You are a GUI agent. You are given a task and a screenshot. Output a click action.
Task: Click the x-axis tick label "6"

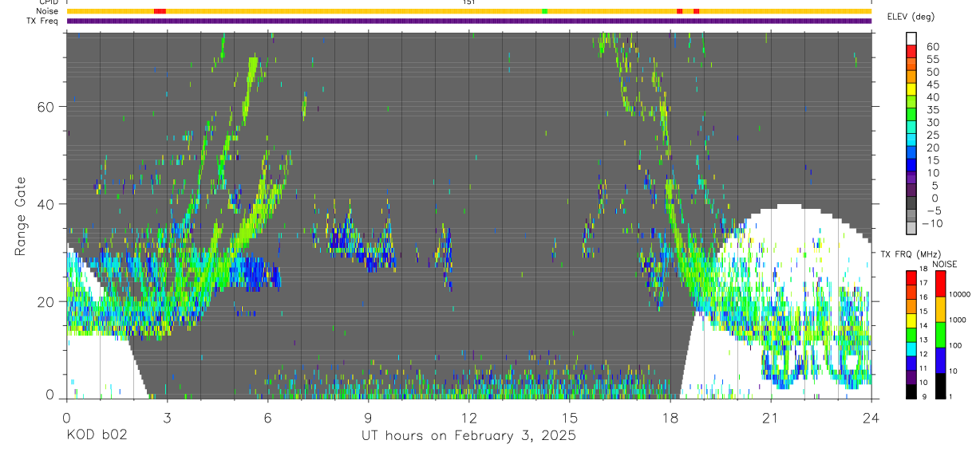(x=267, y=417)
